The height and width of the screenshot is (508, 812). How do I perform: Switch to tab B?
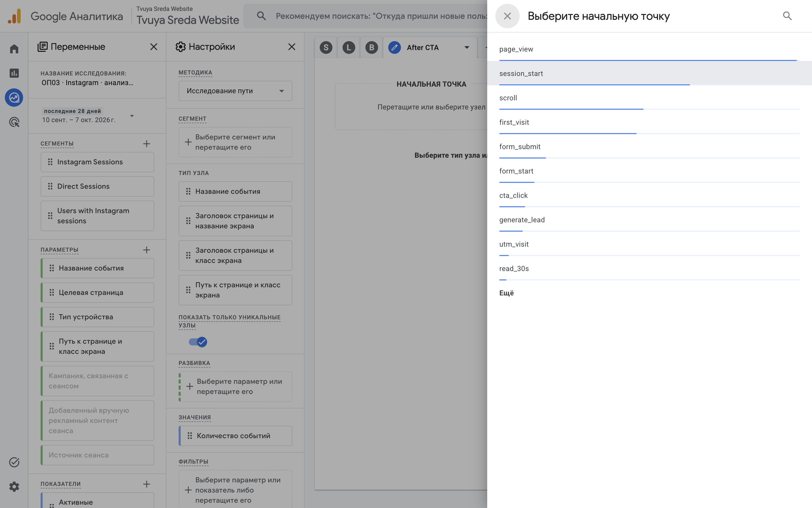(372, 47)
